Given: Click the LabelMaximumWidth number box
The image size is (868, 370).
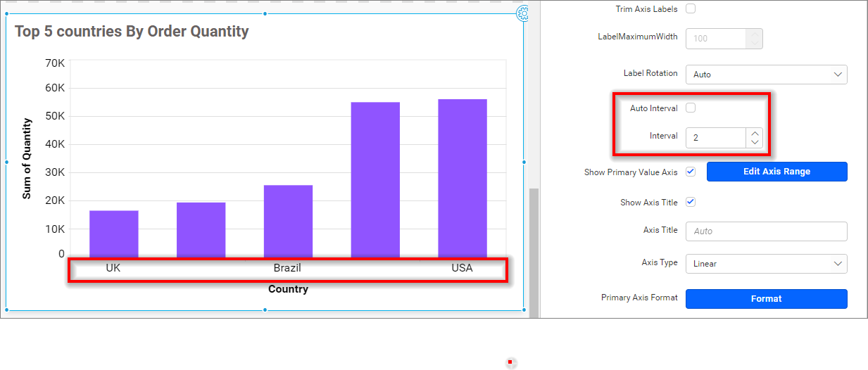Looking at the screenshot, I should pos(715,39).
